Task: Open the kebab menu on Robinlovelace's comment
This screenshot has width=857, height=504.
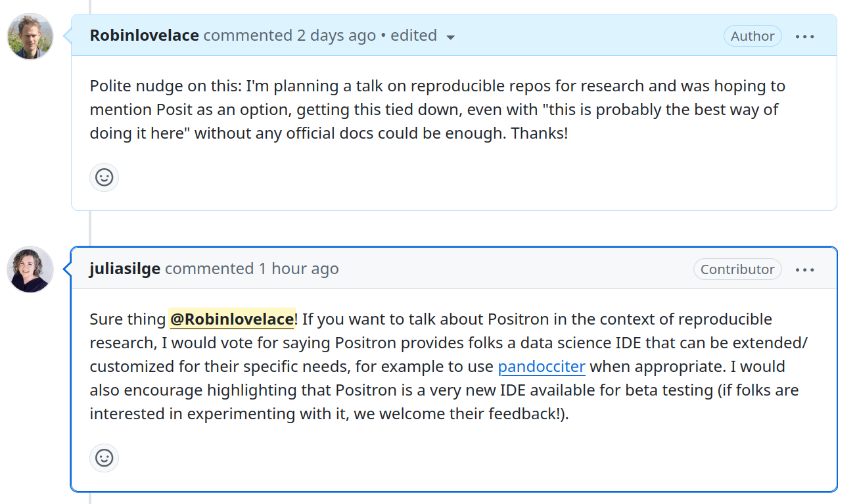Action: tap(804, 36)
